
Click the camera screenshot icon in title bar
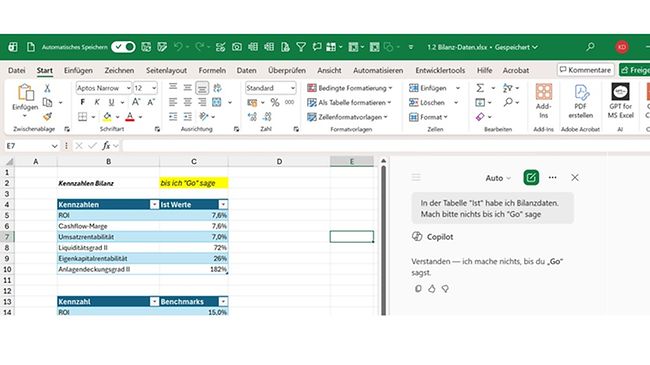(237, 47)
